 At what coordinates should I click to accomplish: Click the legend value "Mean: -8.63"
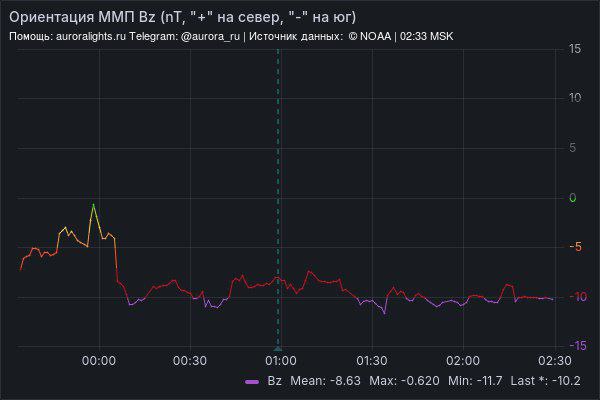(325, 381)
